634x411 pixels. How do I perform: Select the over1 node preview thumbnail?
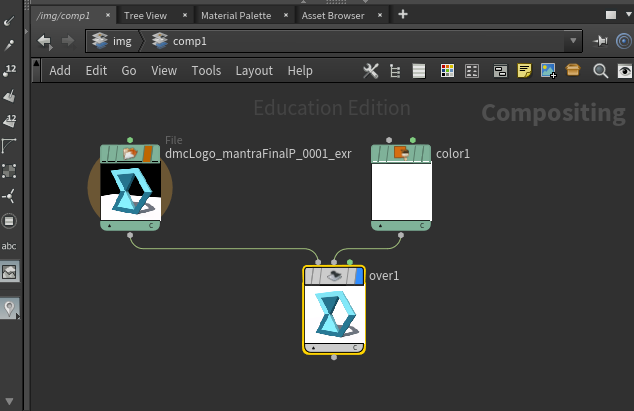pyautogui.click(x=333, y=314)
